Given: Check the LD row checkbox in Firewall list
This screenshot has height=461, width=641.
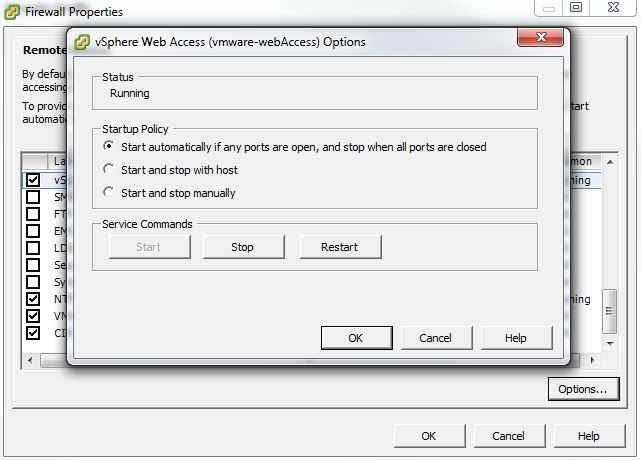Looking at the screenshot, I should (33, 248).
